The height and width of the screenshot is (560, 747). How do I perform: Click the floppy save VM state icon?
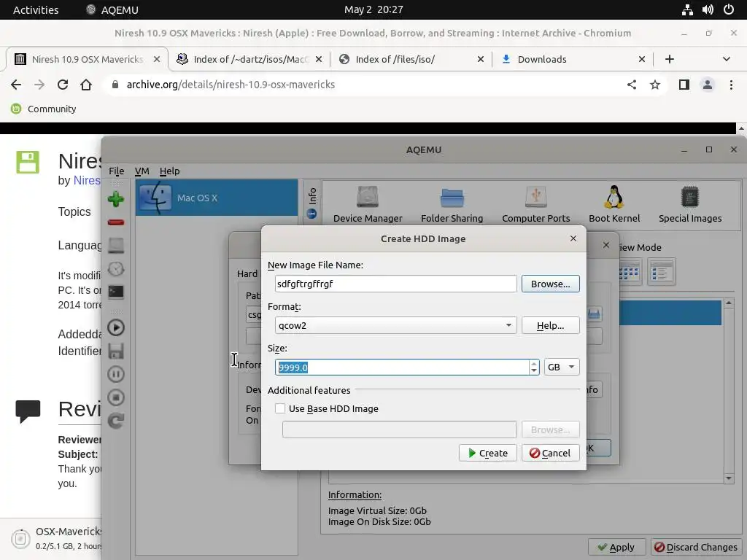point(116,351)
